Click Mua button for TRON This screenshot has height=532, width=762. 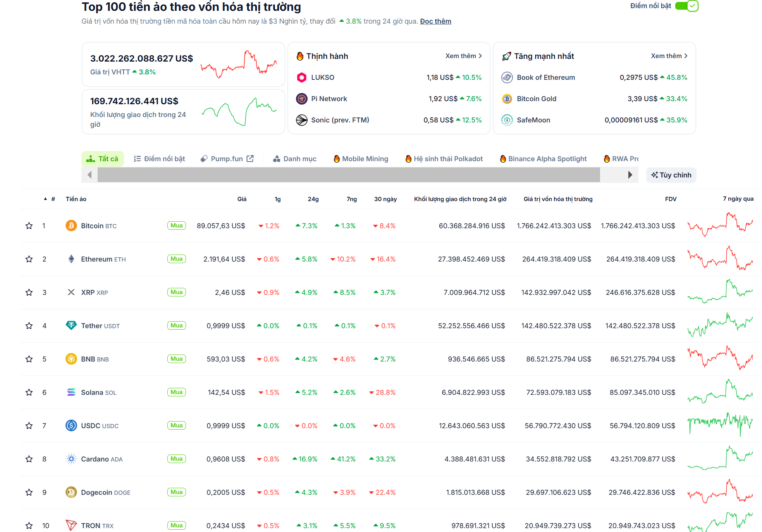point(177,525)
